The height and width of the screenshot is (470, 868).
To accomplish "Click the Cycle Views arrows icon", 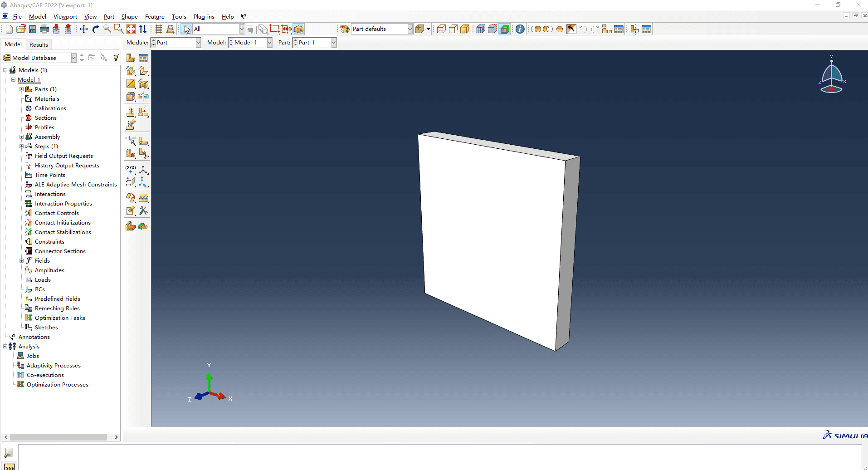I will [x=143, y=29].
